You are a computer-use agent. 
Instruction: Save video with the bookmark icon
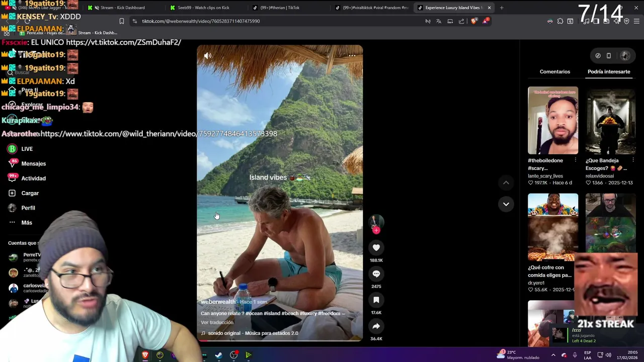point(376,300)
